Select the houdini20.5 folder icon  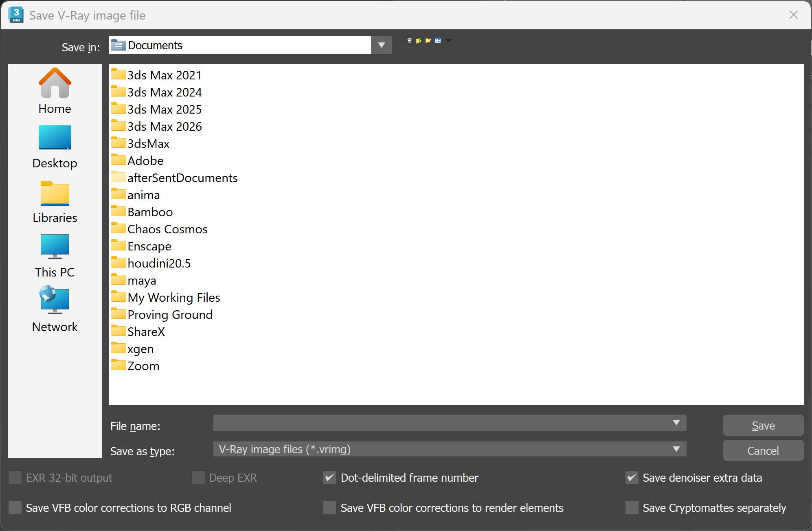click(x=119, y=263)
